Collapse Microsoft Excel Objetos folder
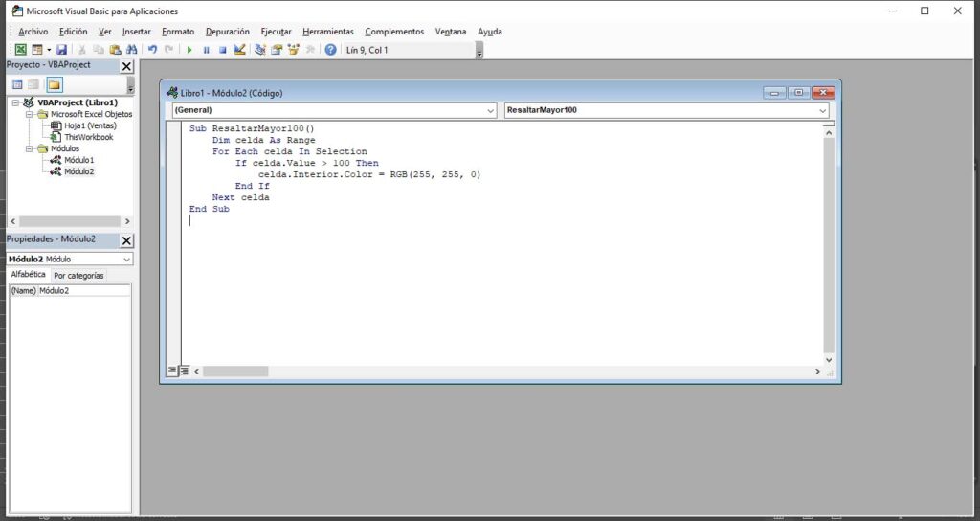The width and height of the screenshot is (980, 521). click(29, 115)
